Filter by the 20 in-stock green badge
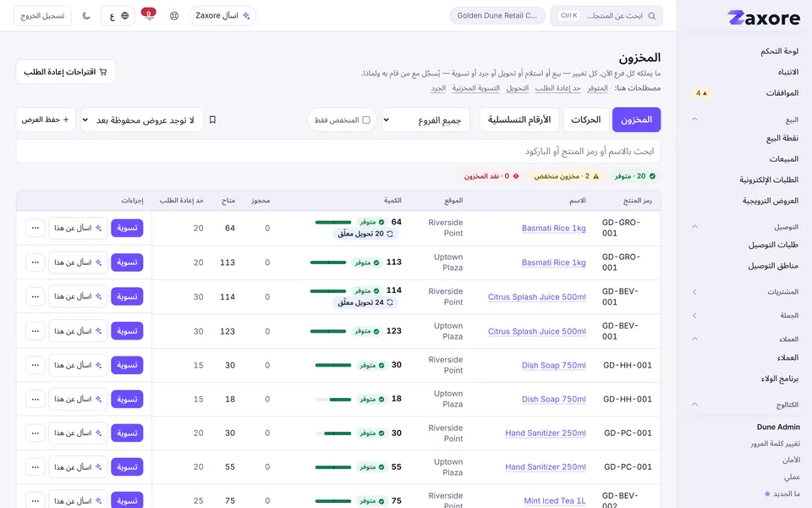 click(635, 176)
